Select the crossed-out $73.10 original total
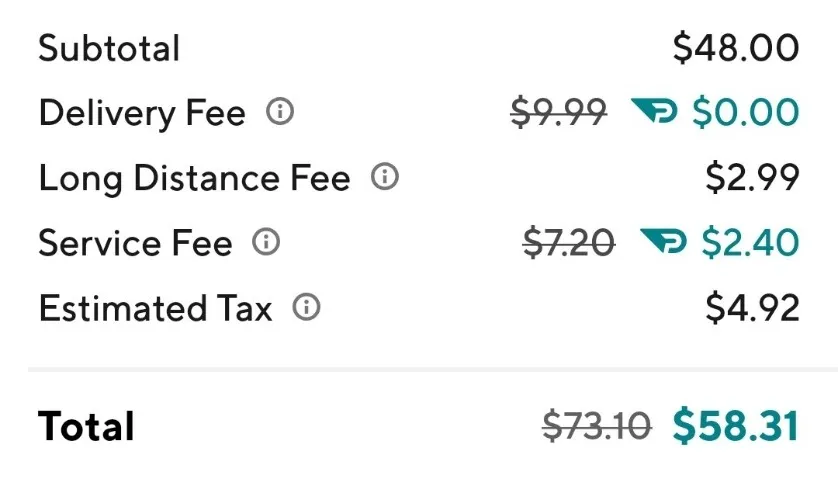This screenshot has width=838, height=500. pos(596,427)
